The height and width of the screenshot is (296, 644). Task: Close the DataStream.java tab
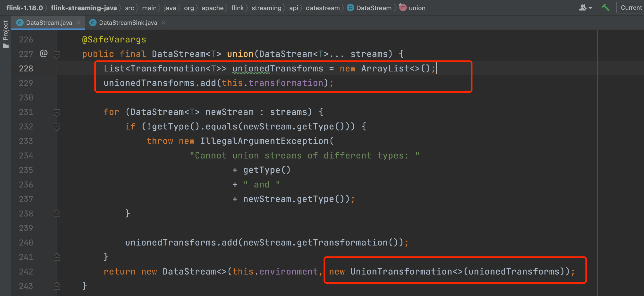pos(78,23)
